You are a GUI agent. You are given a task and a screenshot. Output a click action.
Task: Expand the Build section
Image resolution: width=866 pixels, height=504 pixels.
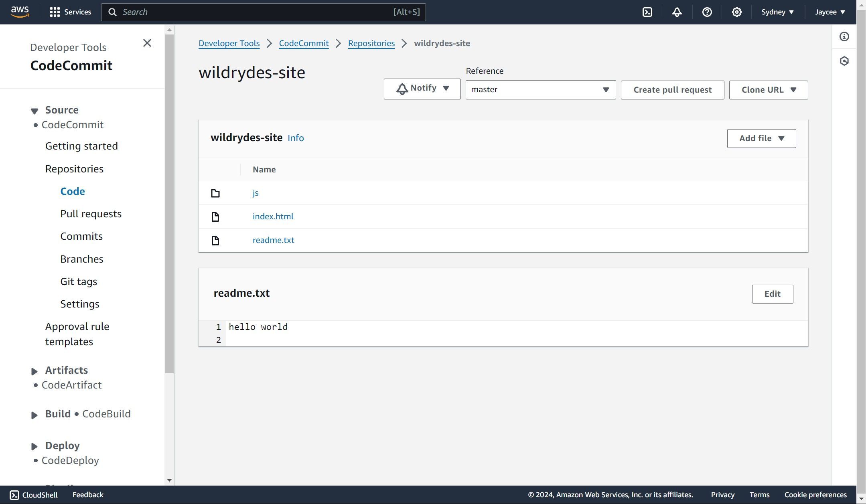click(34, 415)
